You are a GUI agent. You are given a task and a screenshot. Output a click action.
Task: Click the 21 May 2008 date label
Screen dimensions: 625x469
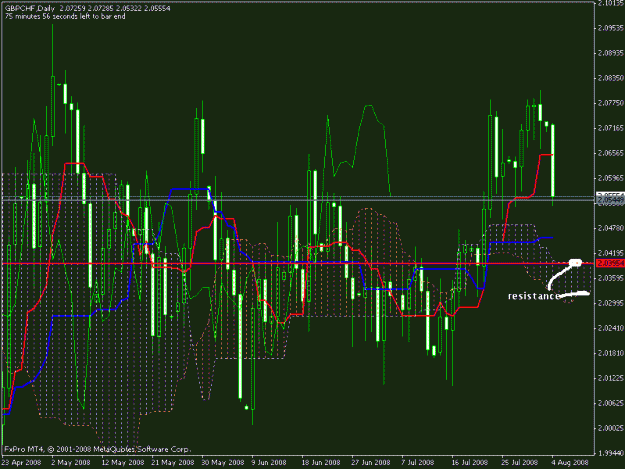coord(173,462)
